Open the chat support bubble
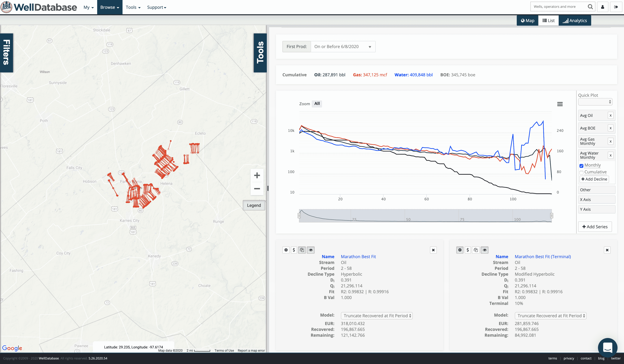This screenshot has height=364, width=624. [607, 348]
